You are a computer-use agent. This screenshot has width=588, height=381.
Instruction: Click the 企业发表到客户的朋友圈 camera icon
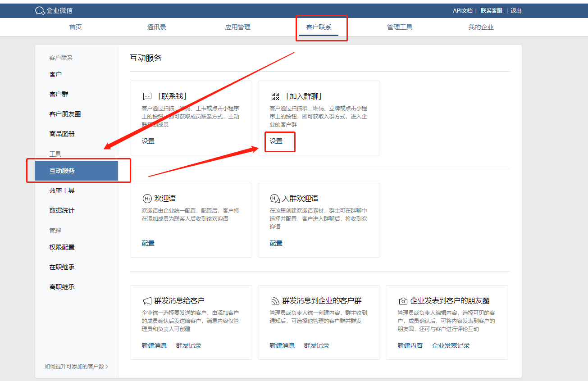[x=403, y=301]
